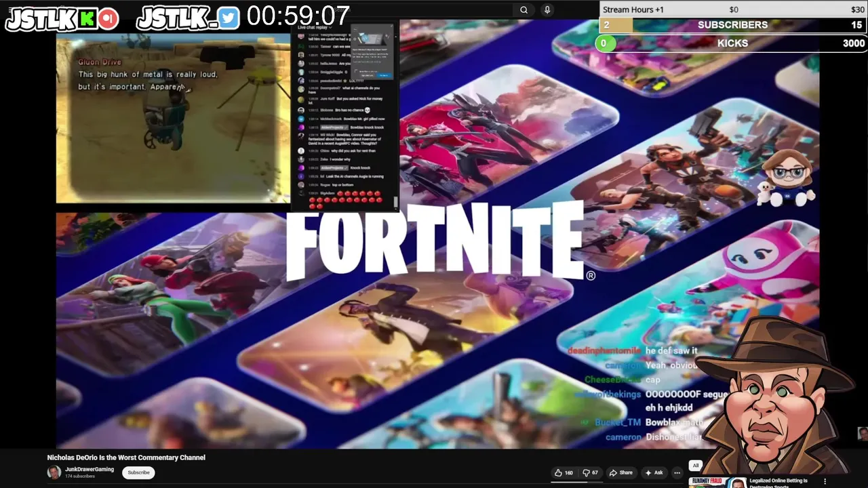Viewport: 868px width, 488px height.
Task: Click the Gluon Drive game video inset
Action: pyautogui.click(x=173, y=119)
